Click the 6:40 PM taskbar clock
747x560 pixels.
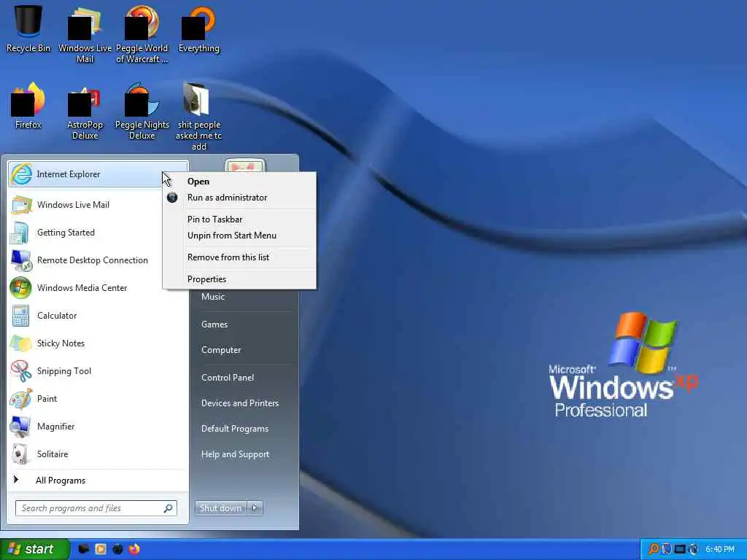pyautogui.click(x=720, y=549)
